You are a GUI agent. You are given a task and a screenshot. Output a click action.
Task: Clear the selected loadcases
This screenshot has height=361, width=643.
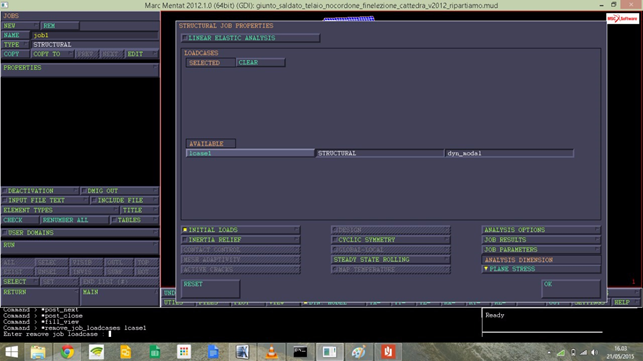tap(260, 62)
